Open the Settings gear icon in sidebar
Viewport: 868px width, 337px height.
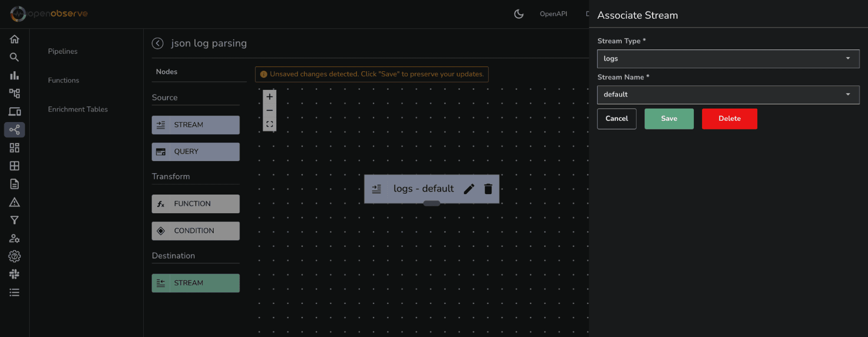tap(14, 256)
